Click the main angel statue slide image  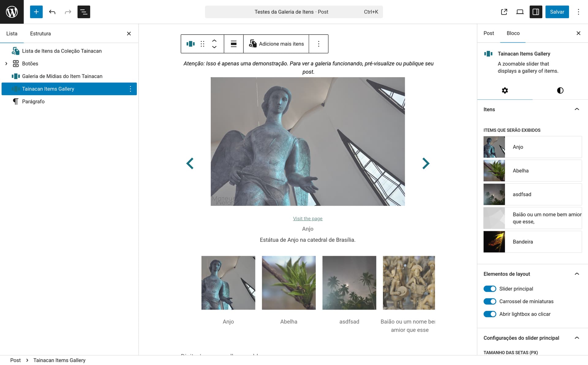point(307,141)
